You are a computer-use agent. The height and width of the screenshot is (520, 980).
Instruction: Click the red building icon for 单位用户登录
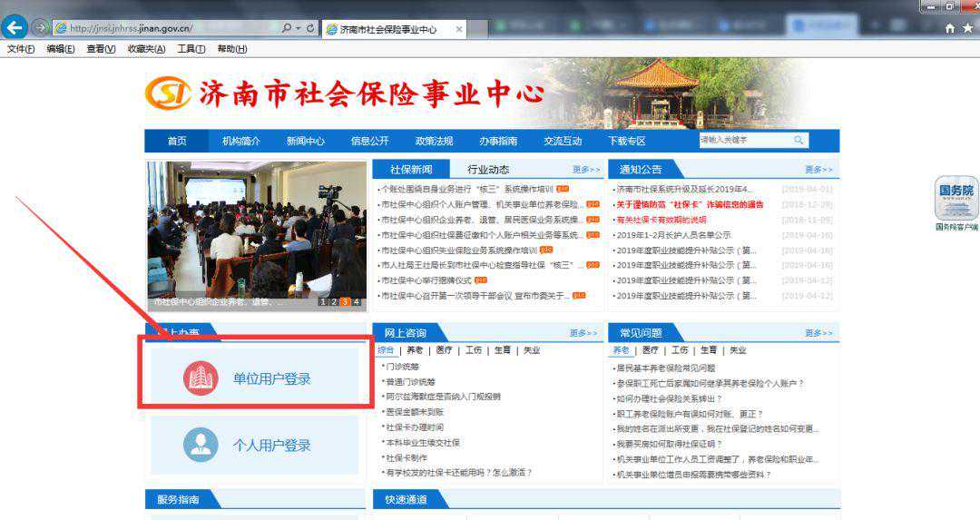(x=201, y=378)
